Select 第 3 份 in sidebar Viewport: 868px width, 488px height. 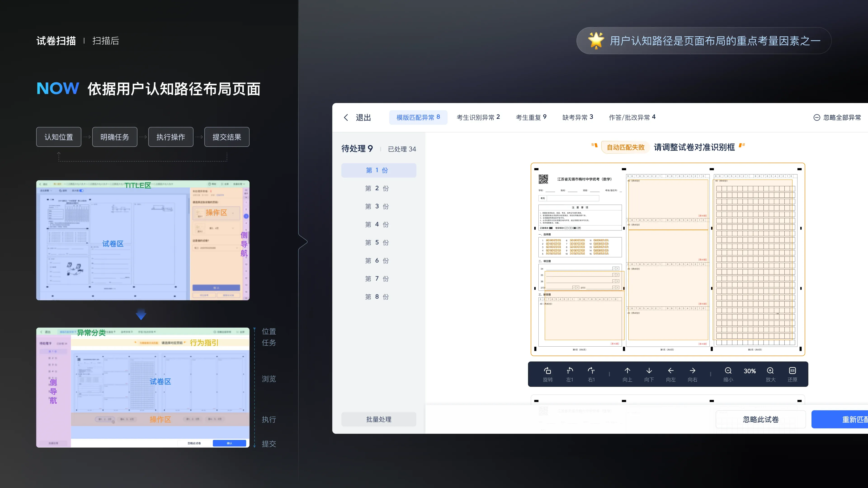coord(377,206)
